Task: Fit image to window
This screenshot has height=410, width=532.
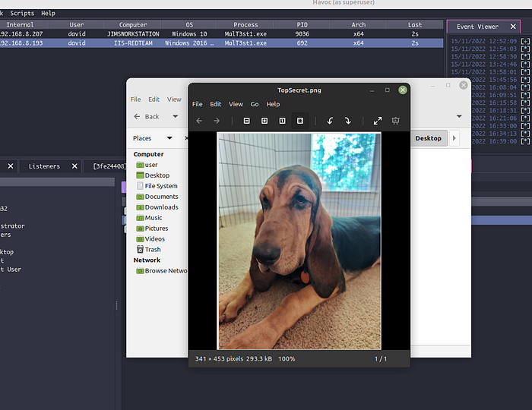Action: click(x=300, y=121)
